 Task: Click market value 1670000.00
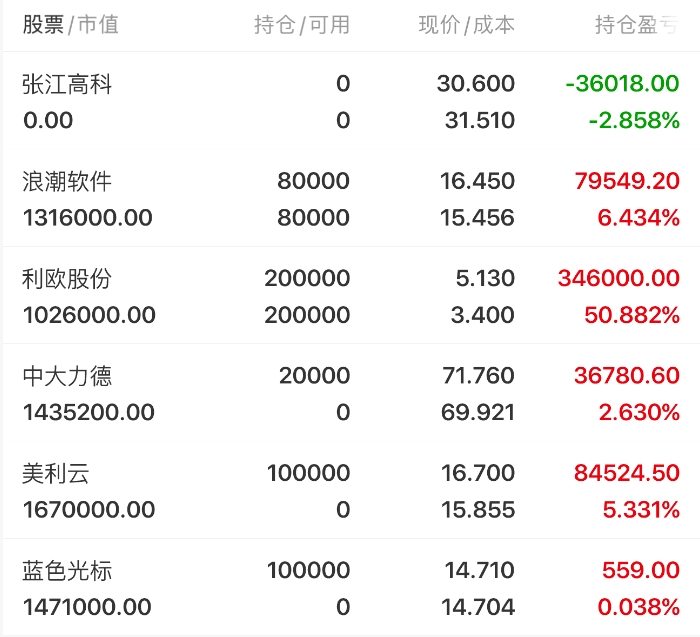(x=89, y=510)
